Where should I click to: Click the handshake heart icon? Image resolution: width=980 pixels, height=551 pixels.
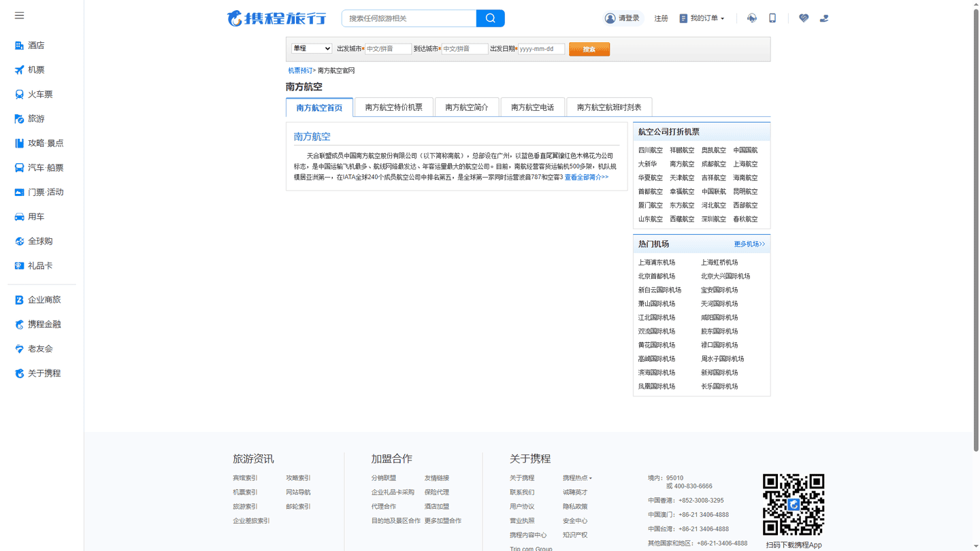pyautogui.click(x=804, y=18)
